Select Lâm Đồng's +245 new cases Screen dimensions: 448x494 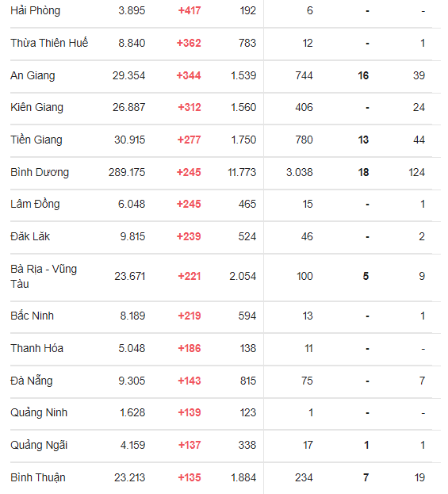(x=189, y=204)
